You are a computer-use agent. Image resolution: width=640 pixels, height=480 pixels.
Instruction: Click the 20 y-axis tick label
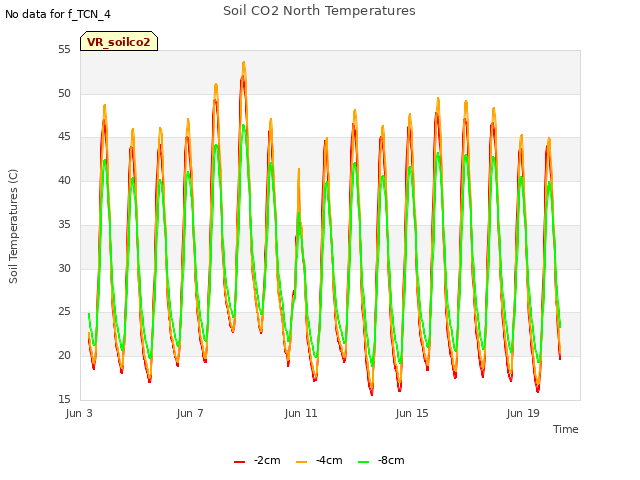point(64,356)
